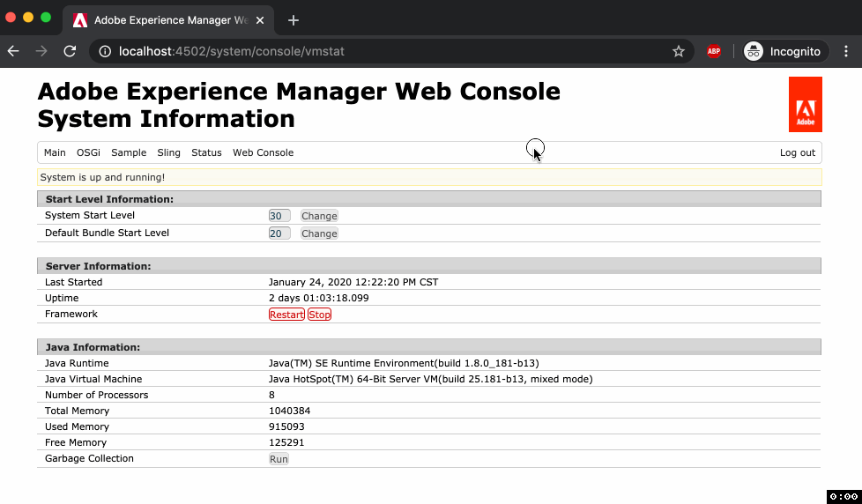Open the Sling menu
The height and width of the screenshot is (504, 862).
(x=168, y=152)
